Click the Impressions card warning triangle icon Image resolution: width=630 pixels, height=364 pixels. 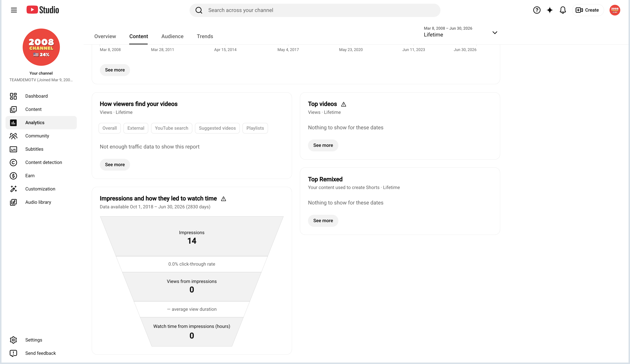coord(223,199)
